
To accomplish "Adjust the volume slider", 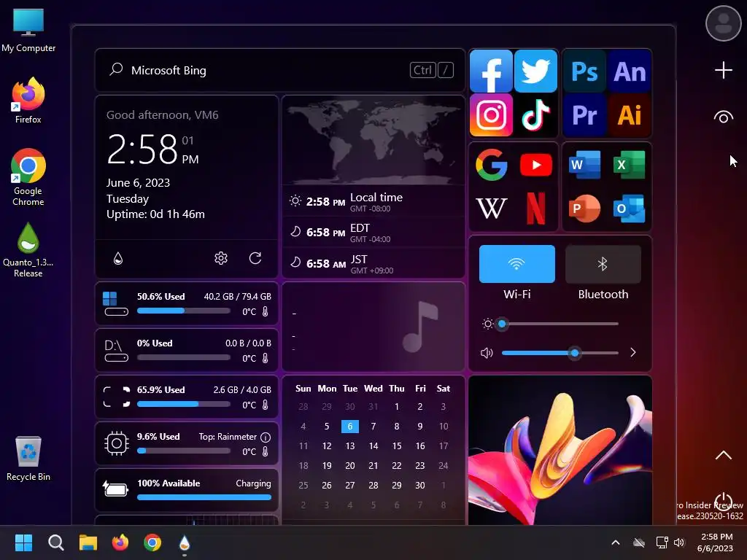I will pos(560,353).
